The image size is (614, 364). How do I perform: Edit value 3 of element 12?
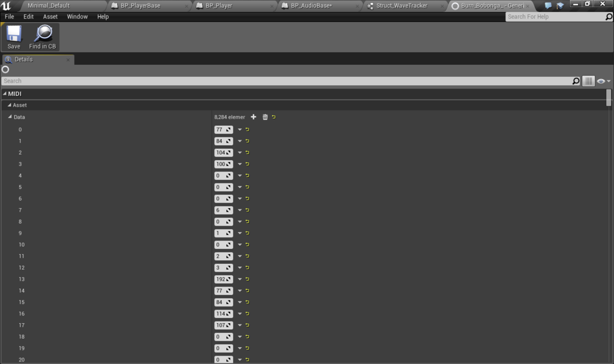pyautogui.click(x=224, y=267)
